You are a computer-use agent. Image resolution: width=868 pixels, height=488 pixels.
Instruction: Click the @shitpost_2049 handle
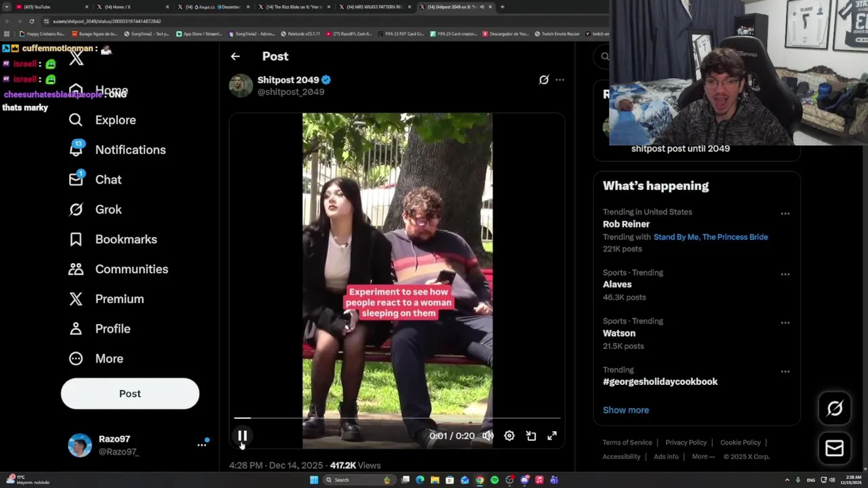[291, 92]
